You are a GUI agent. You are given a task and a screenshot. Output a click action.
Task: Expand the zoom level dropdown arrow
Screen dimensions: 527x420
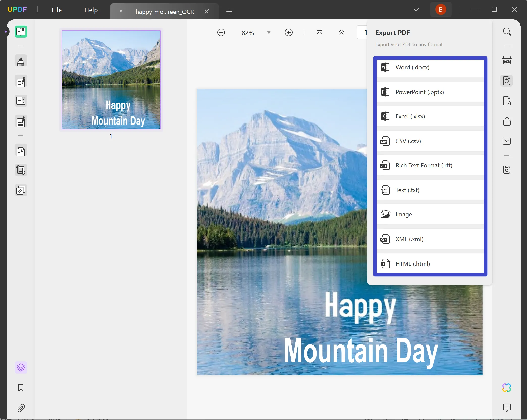[x=269, y=33]
